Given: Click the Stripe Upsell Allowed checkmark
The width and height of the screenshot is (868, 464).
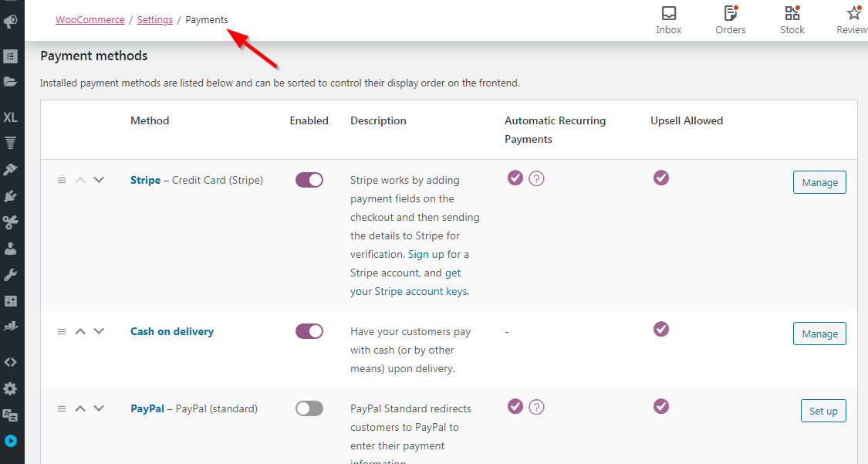Looking at the screenshot, I should [661, 178].
